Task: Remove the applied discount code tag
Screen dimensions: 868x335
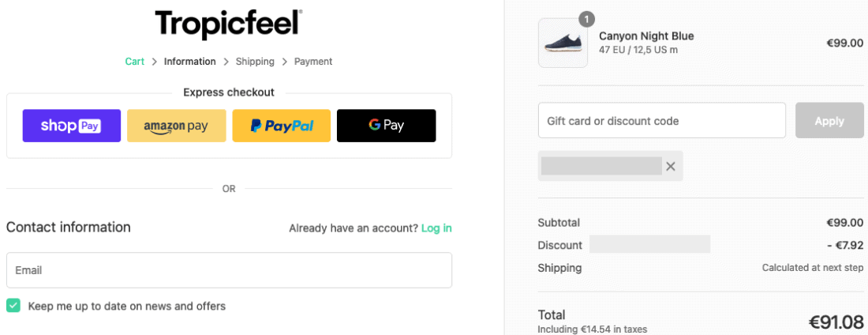Action: 671,166
